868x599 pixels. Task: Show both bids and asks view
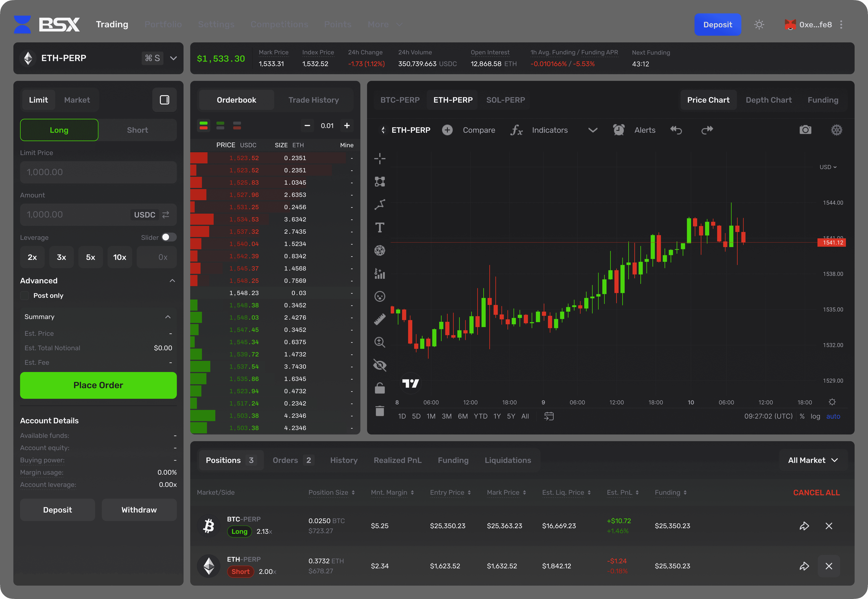(203, 125)
